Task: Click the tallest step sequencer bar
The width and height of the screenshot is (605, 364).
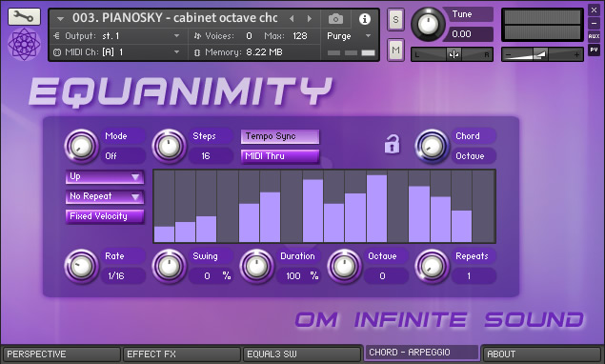Action: coord(376,209)
